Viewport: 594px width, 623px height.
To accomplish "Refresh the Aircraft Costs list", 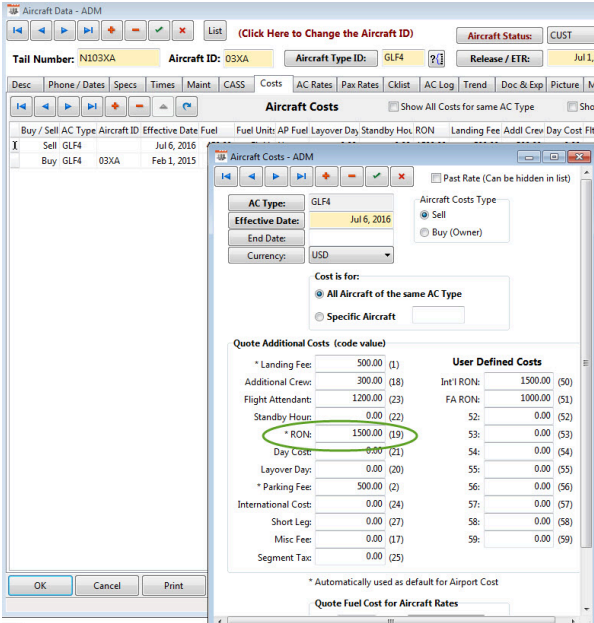I will click(x=187, y=106).
